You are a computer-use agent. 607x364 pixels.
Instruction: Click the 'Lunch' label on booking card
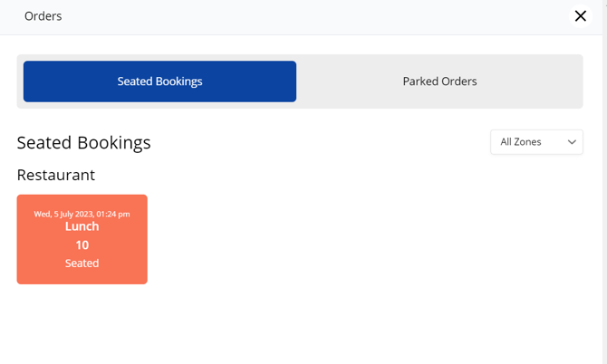click(x=82, y=226)
